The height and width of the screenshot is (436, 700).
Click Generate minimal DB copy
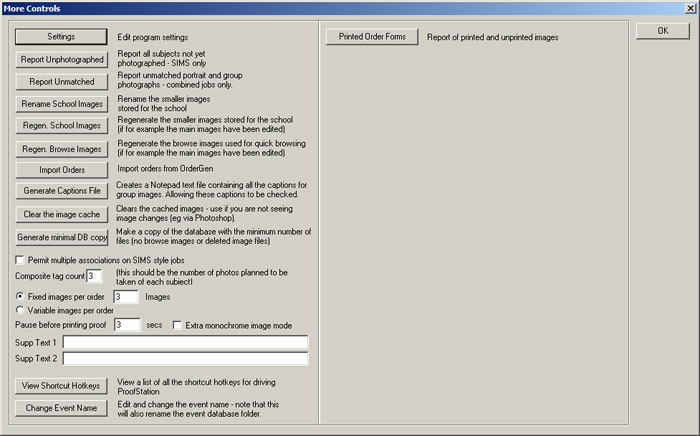tap(61, 237)
